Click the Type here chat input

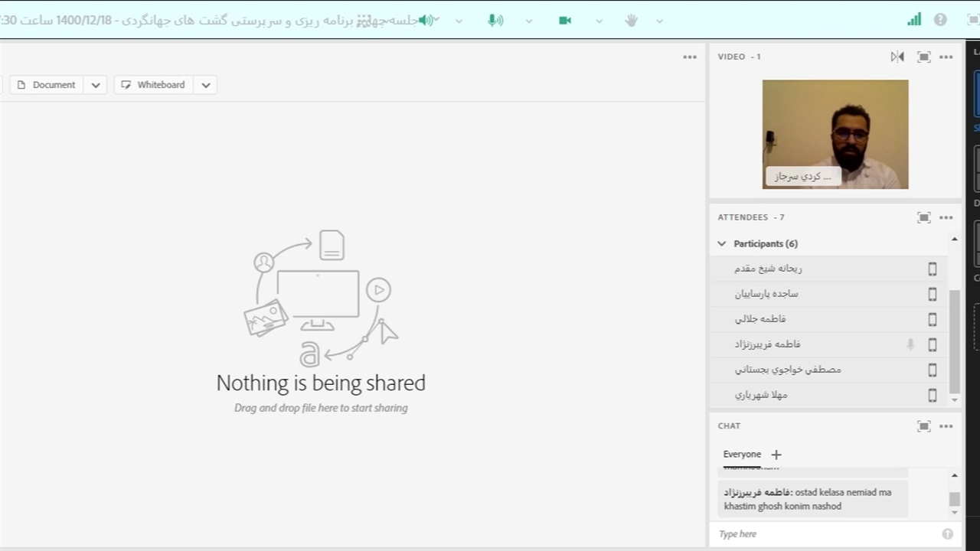tap(827, 534)
